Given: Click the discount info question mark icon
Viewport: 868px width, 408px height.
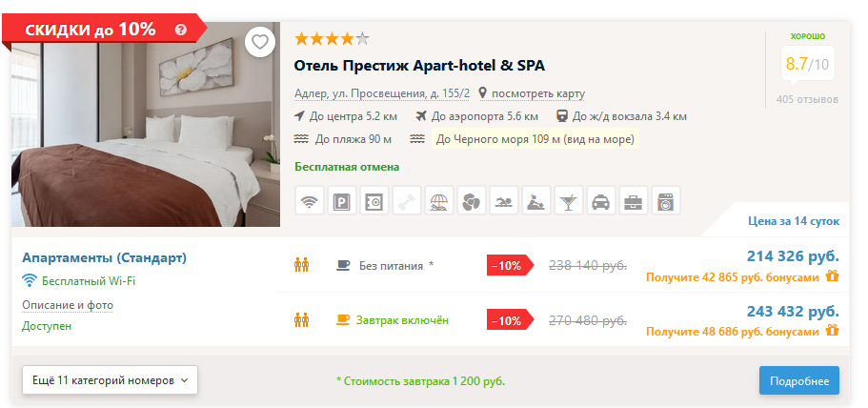Looking at the screenshot, I should tap(180, 30).
